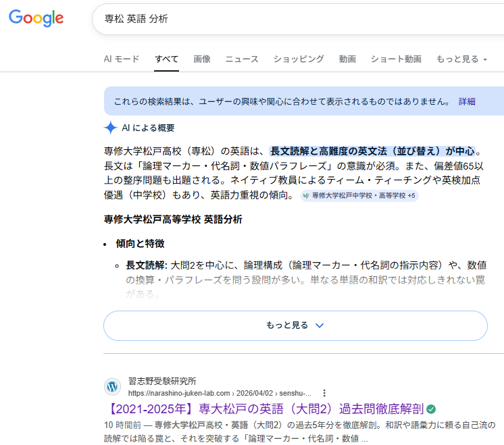The height and width of the screenshot is (445, 504).
Task: Open the three-dot menu beside the result URL
Action: 324,393
